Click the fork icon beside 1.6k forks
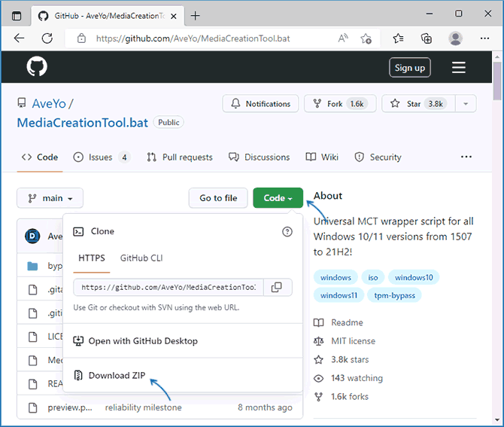Screen dimensions: 504x427 (318, 397)
